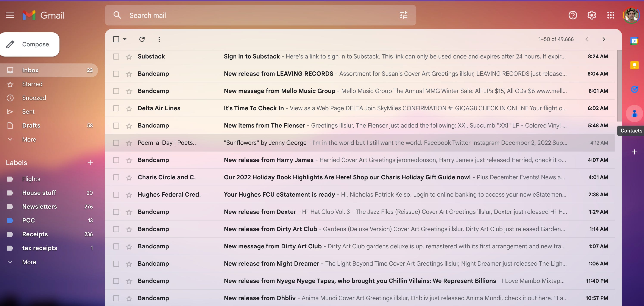Open the Drafts folder
The width and height of the screenshot is (644, 306).
tap(49, 125)
